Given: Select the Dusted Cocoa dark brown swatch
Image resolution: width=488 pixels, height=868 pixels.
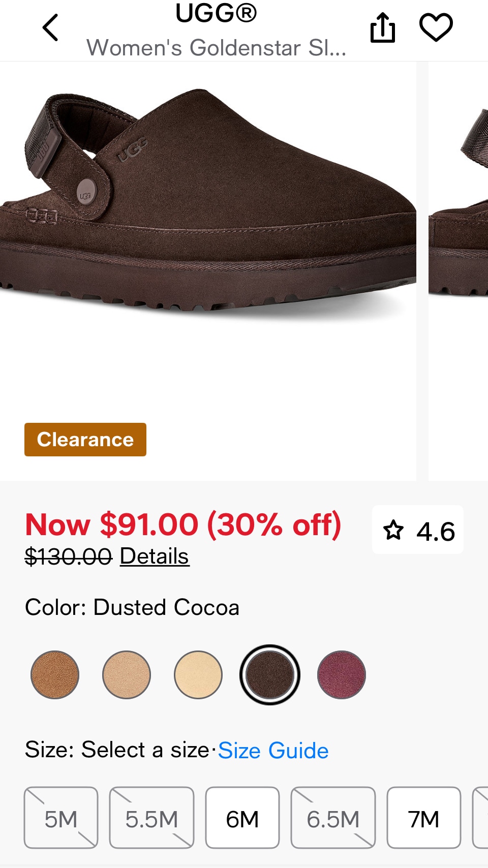Looking at the screenshot, I should [x=270, y=675].
